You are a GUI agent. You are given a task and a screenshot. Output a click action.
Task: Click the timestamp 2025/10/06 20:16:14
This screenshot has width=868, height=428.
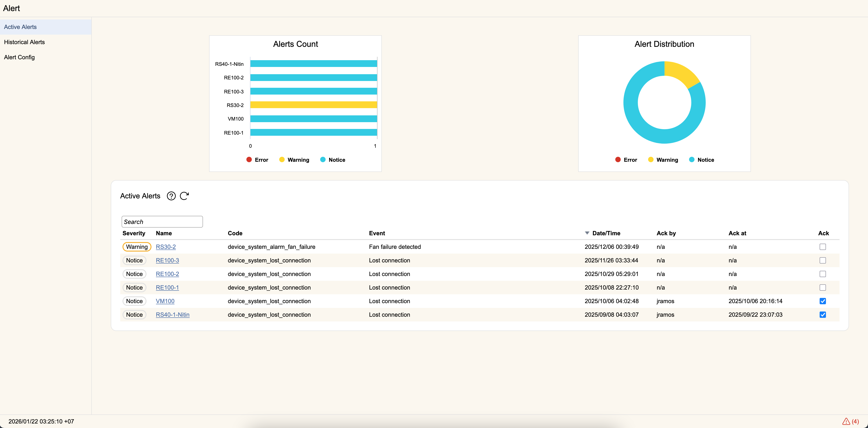pos(755,301)
